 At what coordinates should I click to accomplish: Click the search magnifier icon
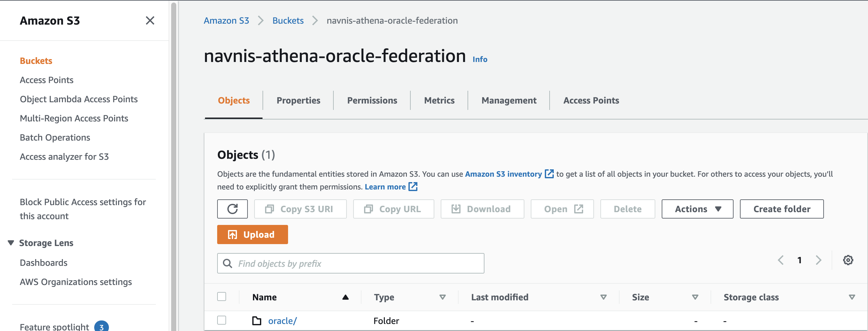(228, 263)
